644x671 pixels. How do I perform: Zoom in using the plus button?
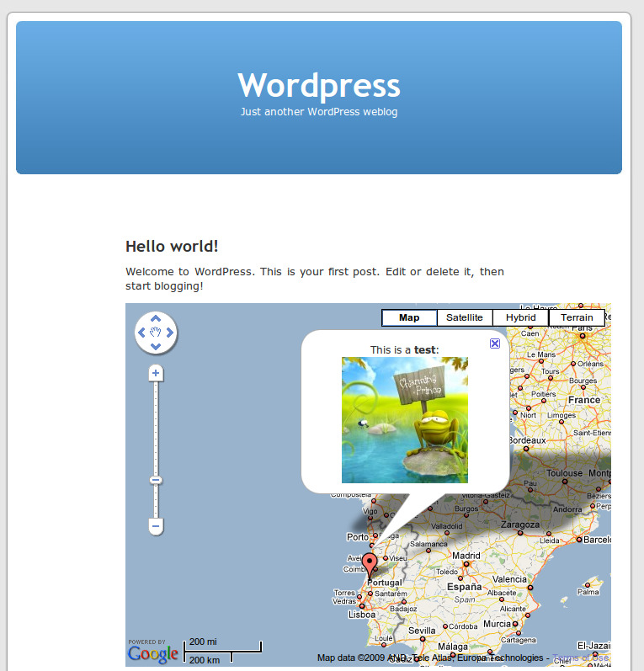pos(156,373)
